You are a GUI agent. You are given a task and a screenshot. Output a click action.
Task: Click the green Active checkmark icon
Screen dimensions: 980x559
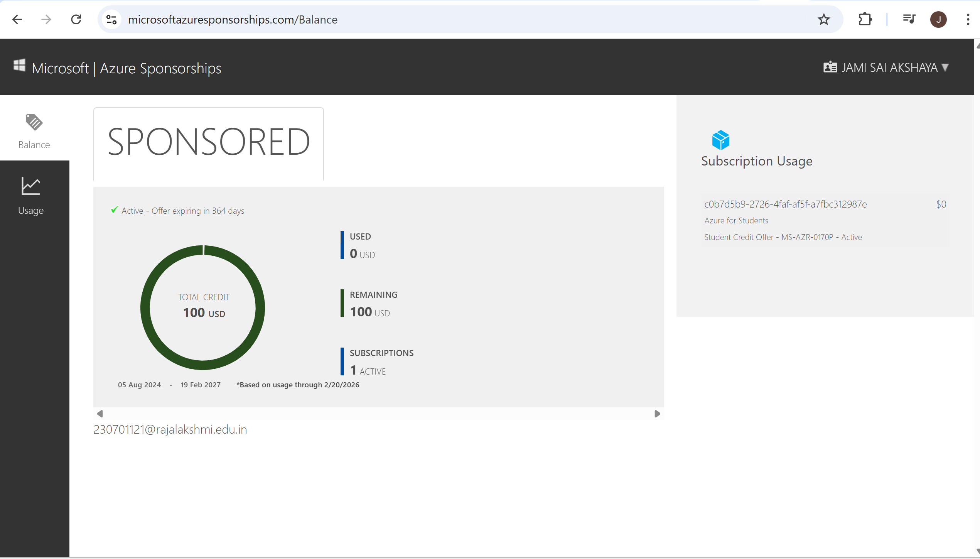tap(114, 210)
